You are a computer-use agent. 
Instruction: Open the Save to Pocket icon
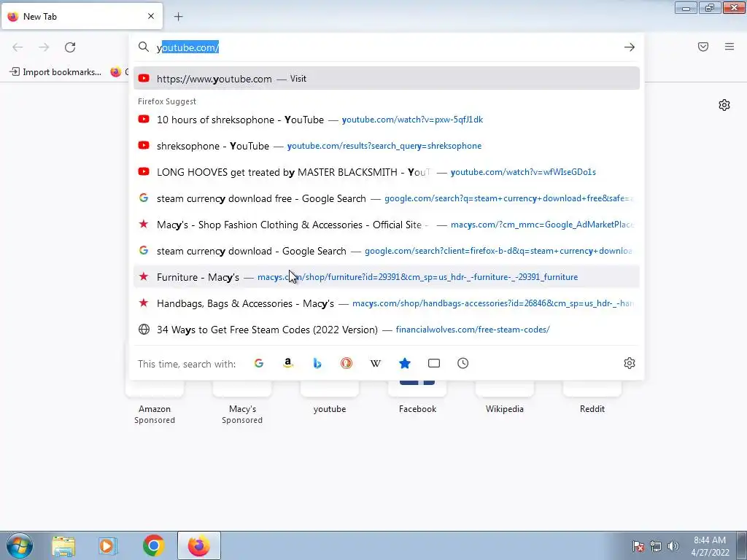(703, 47)
